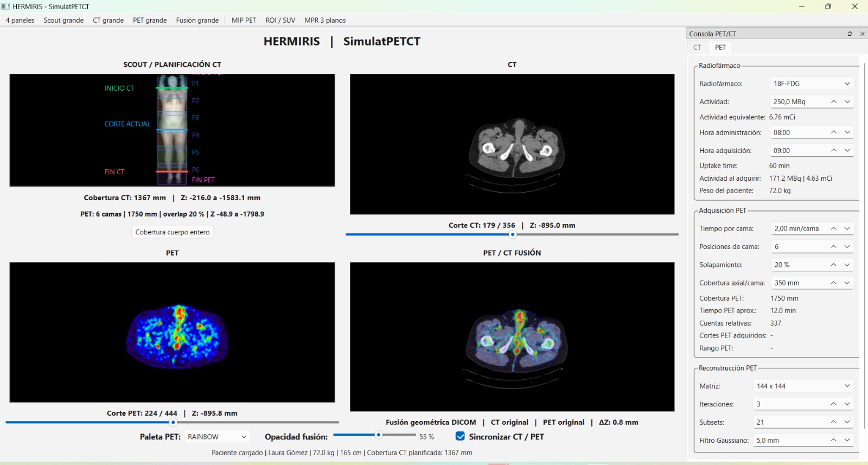Increase Tiempo por cama value

pyautogui.click(x=834, y=228)
